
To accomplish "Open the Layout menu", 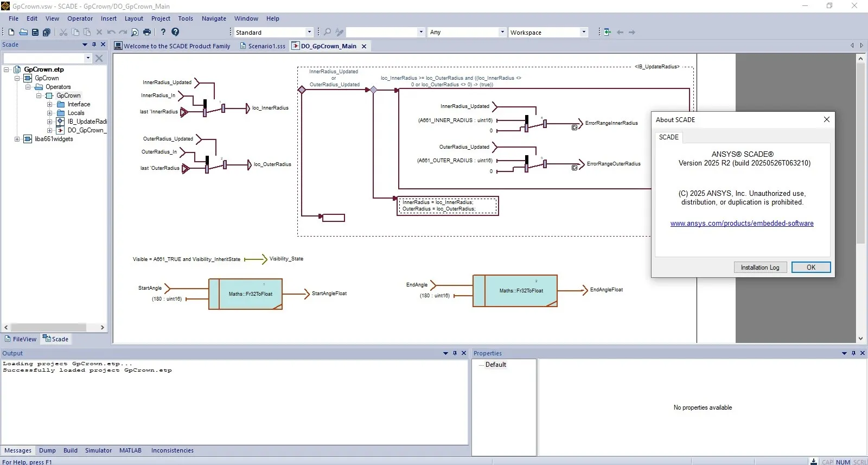I will click(x=134, y=18).
